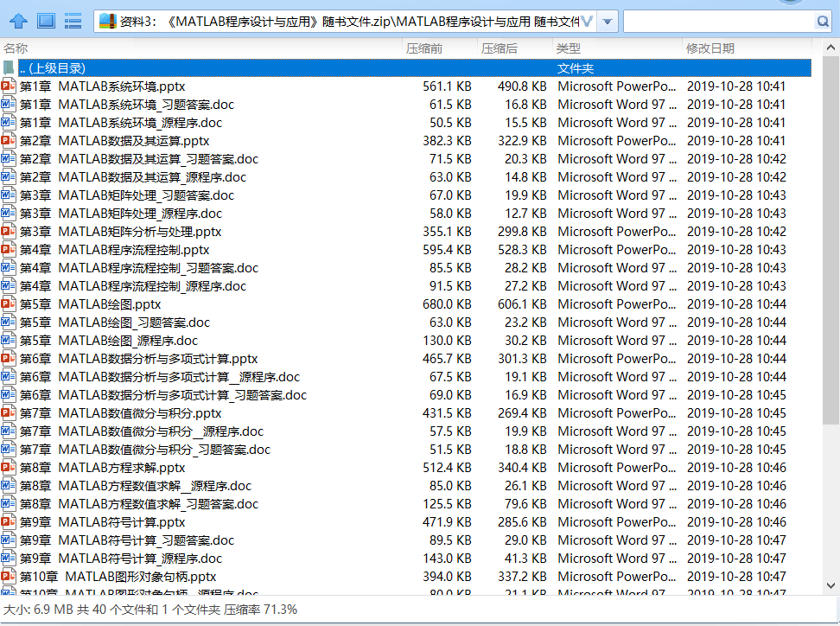The image size is (840, 626).
Task: Select file 第8章 MATLAB方程求解.pptx
Action: [121, 468]
